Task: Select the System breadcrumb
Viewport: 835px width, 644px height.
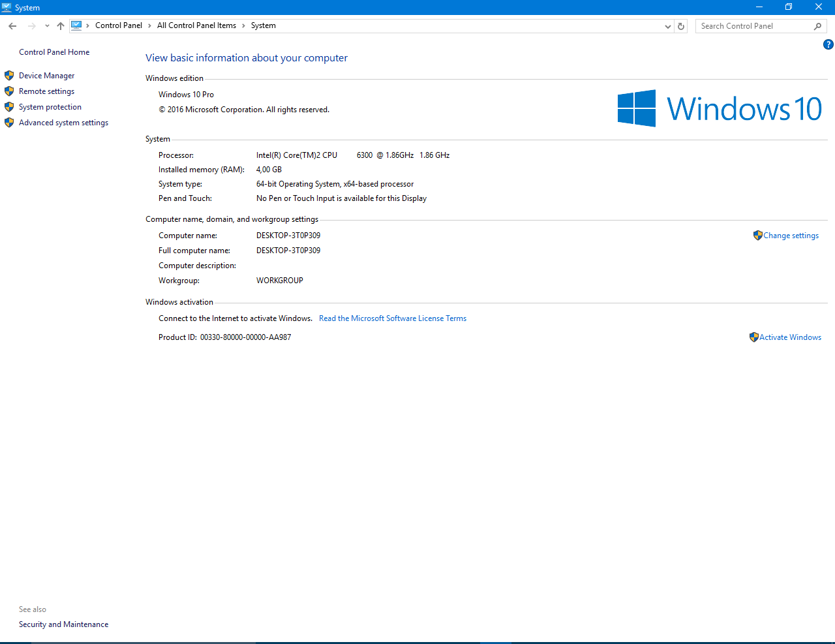Action: (264, 25)
